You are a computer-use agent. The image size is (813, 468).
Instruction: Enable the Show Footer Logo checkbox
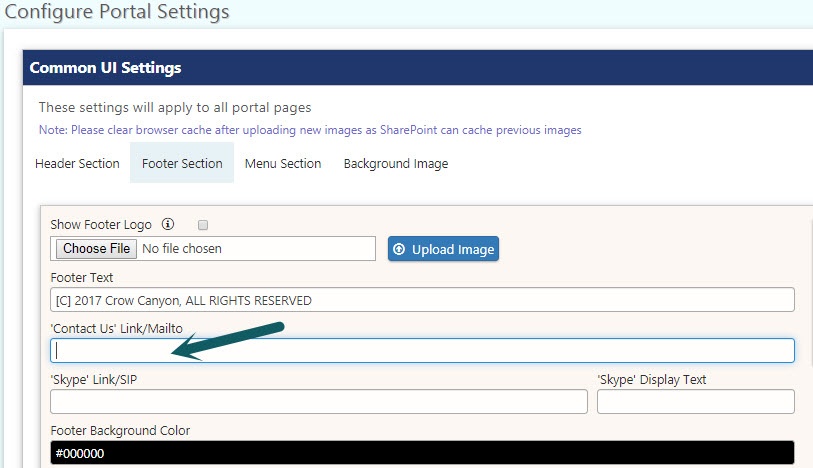[x=203, y=224]
